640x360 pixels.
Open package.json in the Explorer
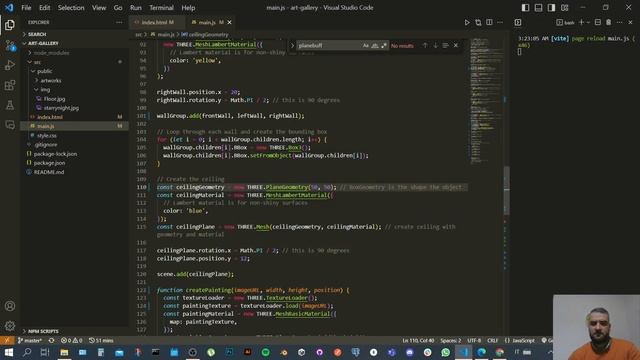[x=49, y=163]
